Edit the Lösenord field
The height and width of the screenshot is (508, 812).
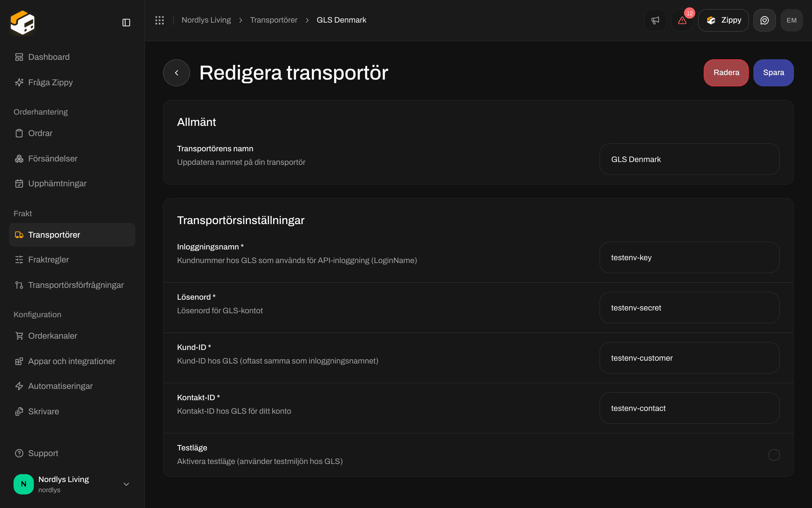click(689, 308)
